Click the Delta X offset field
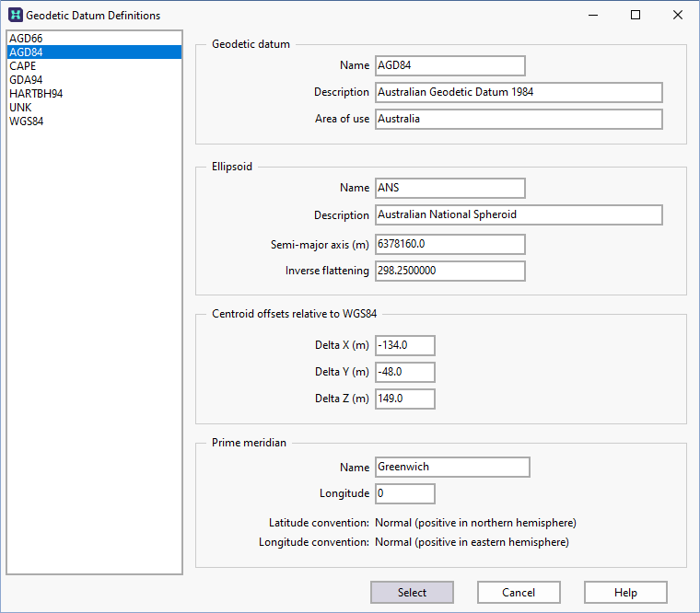This screenshot has height=613, width=700. coord(404,345)
